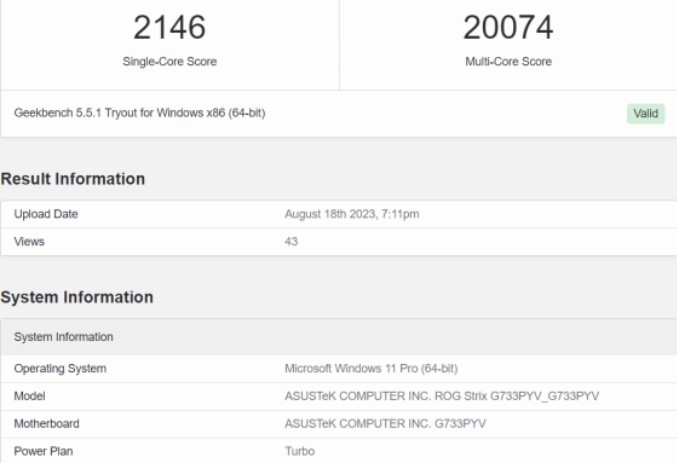
Task: Click the ROG Strix G733PYV model value
Action: click(442, 396)
